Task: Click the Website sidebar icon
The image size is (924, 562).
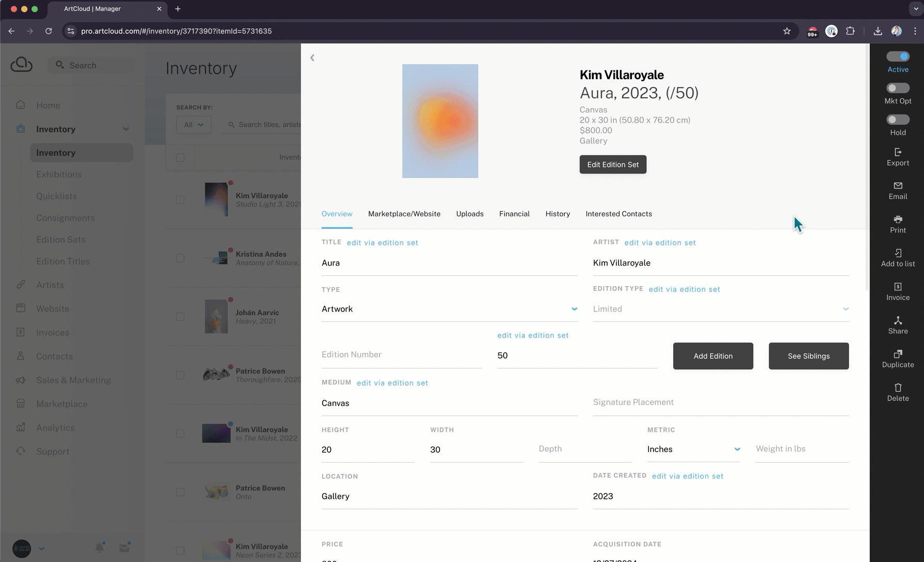Action: pos(21,308)
